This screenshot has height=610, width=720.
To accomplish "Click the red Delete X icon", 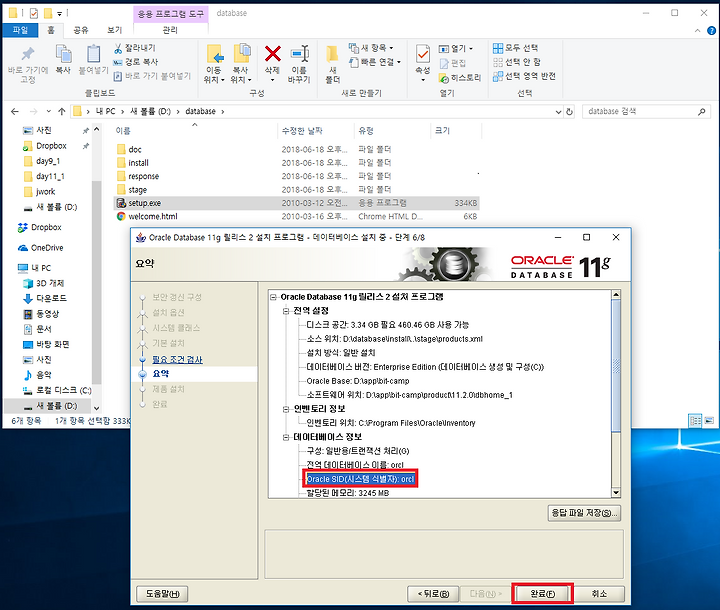I will 273,54.
